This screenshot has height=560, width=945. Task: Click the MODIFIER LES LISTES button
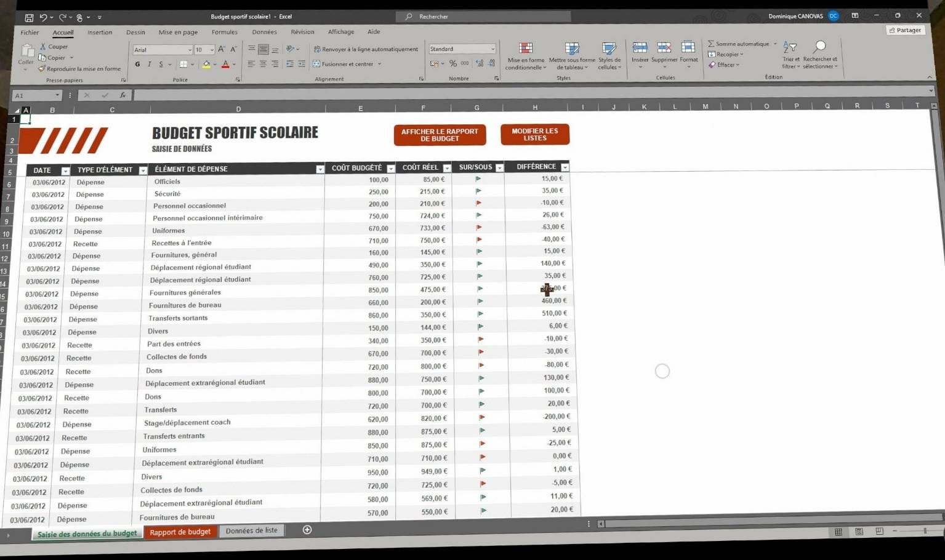click(x=534, y=135)
